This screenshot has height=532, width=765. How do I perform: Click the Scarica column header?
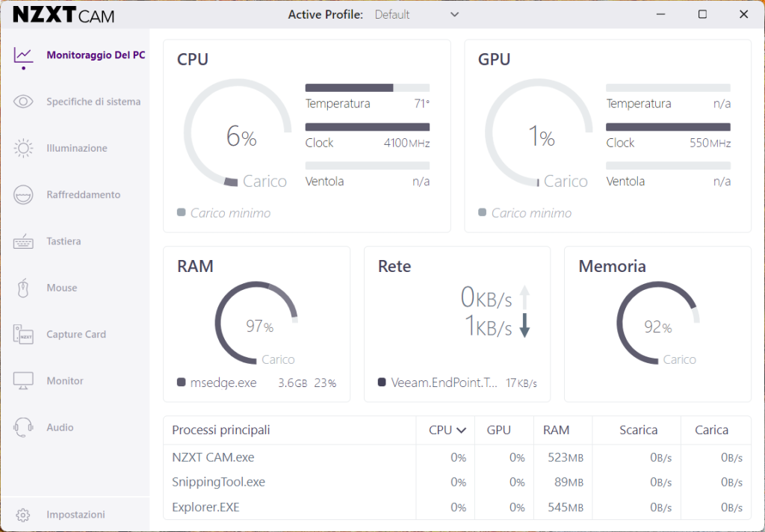(638, 430)
